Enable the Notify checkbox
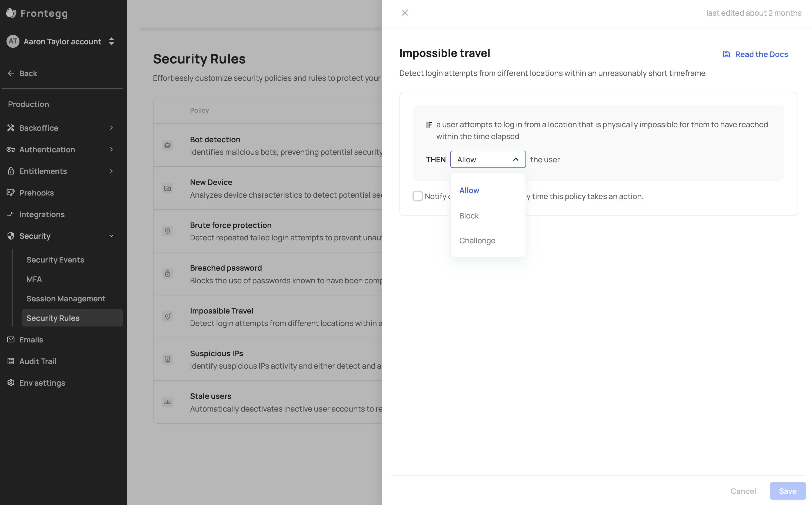The image size is (812, 505). tap(418, 196)
